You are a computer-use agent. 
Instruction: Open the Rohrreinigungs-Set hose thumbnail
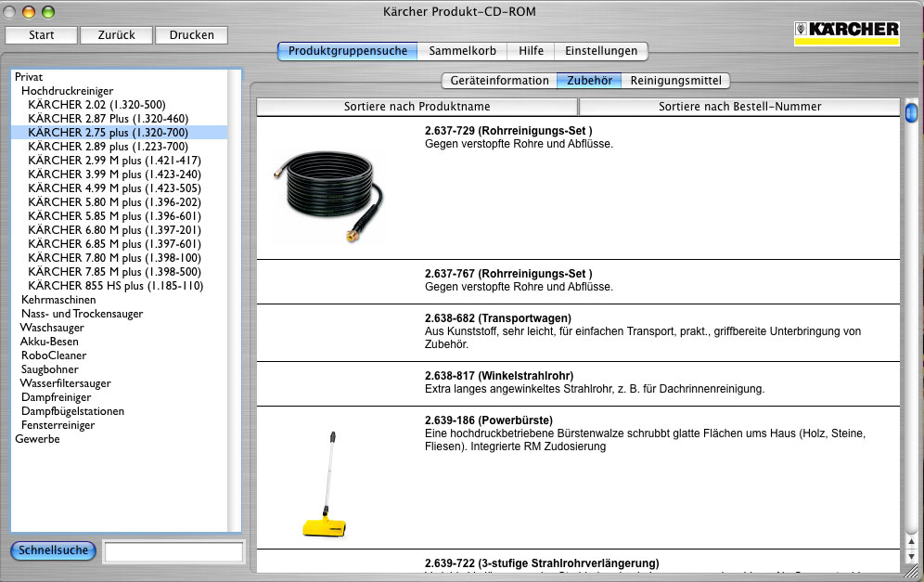(328, 197)
